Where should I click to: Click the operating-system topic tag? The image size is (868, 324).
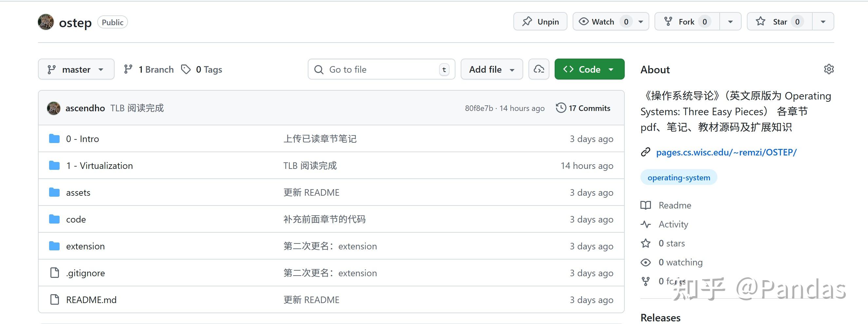(679, 177)
